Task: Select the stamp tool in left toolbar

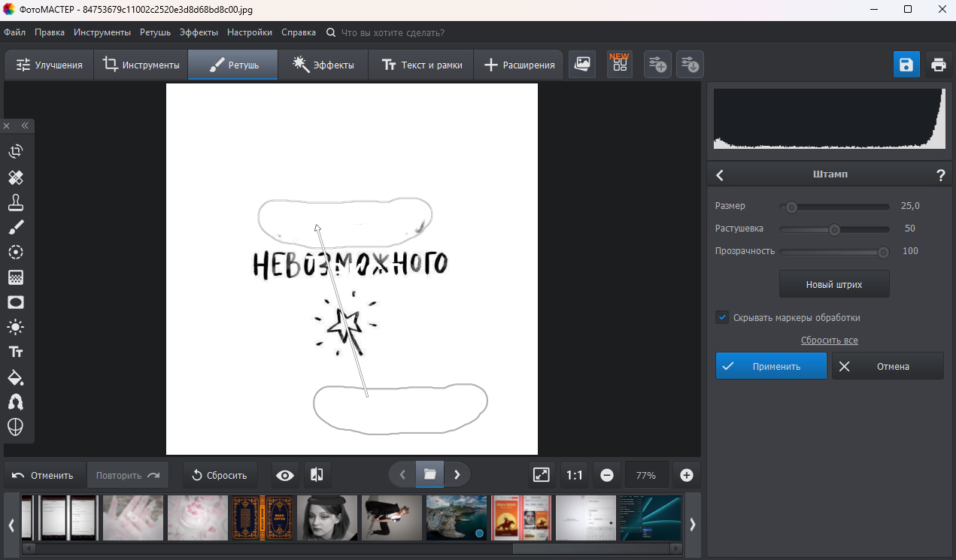Action: point(16,202)
